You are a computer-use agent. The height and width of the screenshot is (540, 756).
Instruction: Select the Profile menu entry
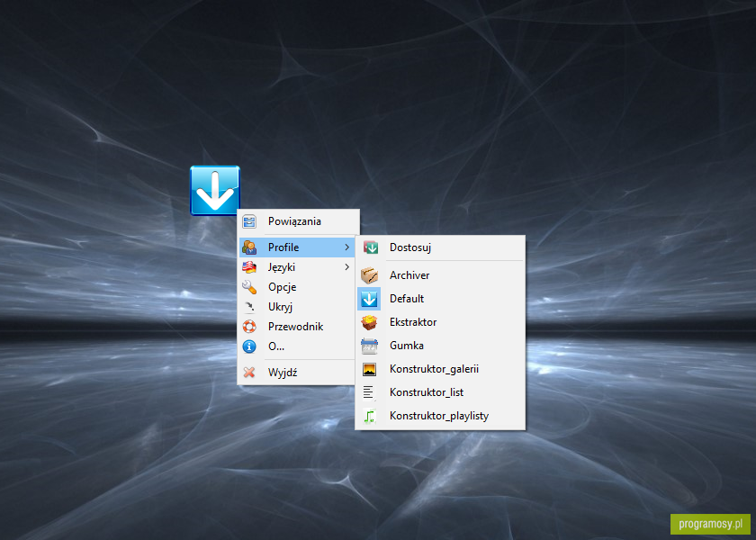click(298, 247)
